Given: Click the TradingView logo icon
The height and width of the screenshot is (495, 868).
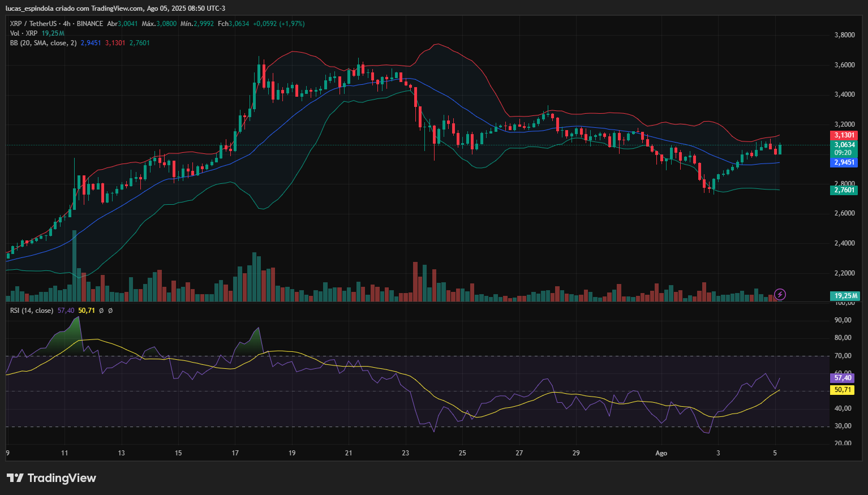Looking at the screenshot, I should (x=15, y=478).
